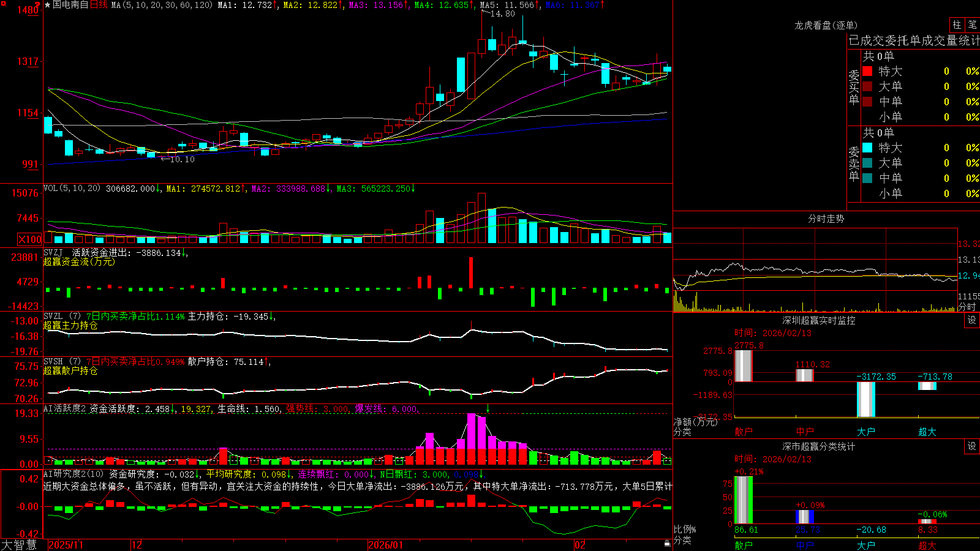Screen dimensions: 980x551
Task: Click the 中户 bar valued 1110.32
Action: 804,375
